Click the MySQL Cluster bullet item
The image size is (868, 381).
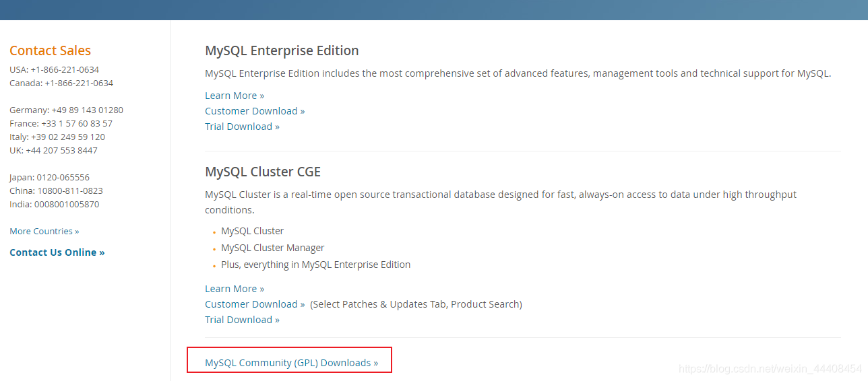[x=252, y=231]
